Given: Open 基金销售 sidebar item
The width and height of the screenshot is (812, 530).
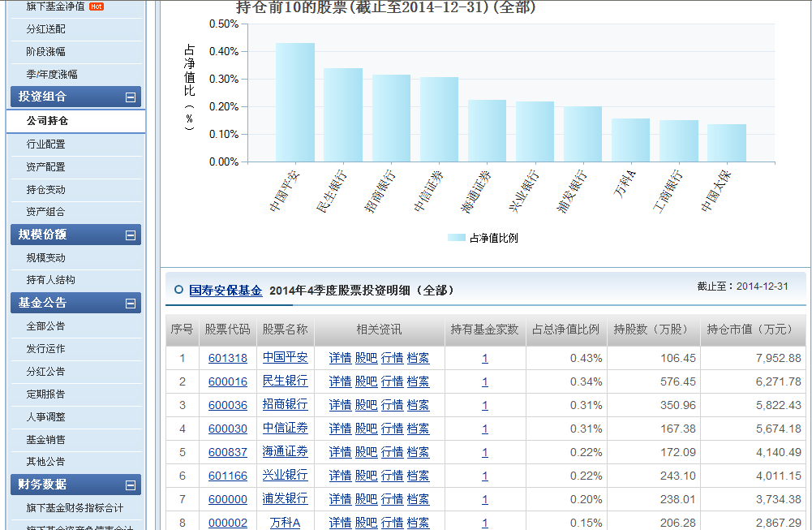Looking at the screenshot, I should pyautogui.click(x=45, y=440).
